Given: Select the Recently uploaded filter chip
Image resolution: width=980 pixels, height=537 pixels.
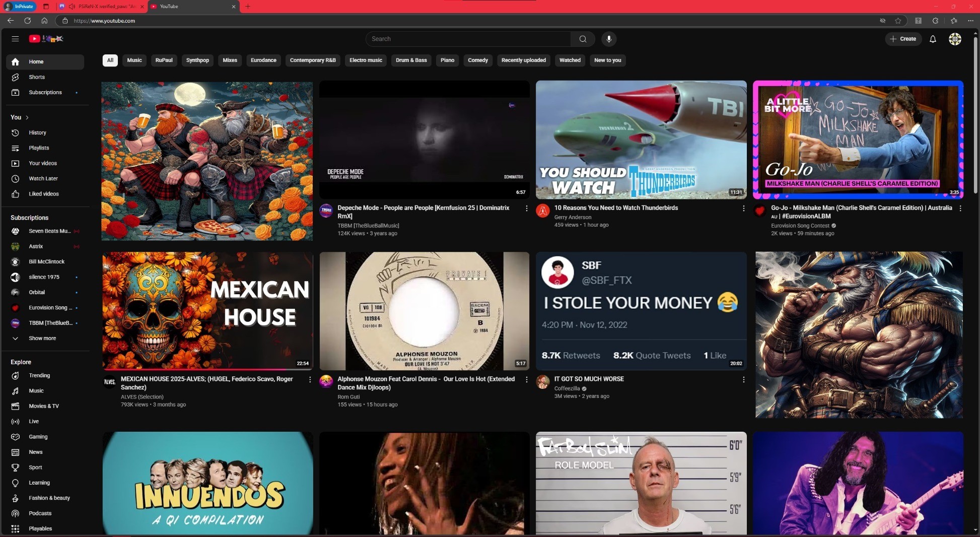Looking at the screenshot, I should 523,60.
